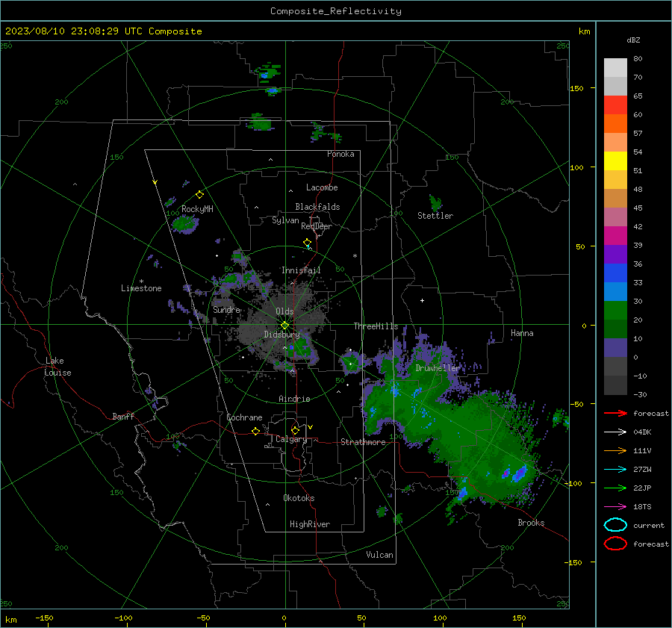Click the Banff label
Image resolution: width=672 pixels, height=628 pixels.
point(123,416)
